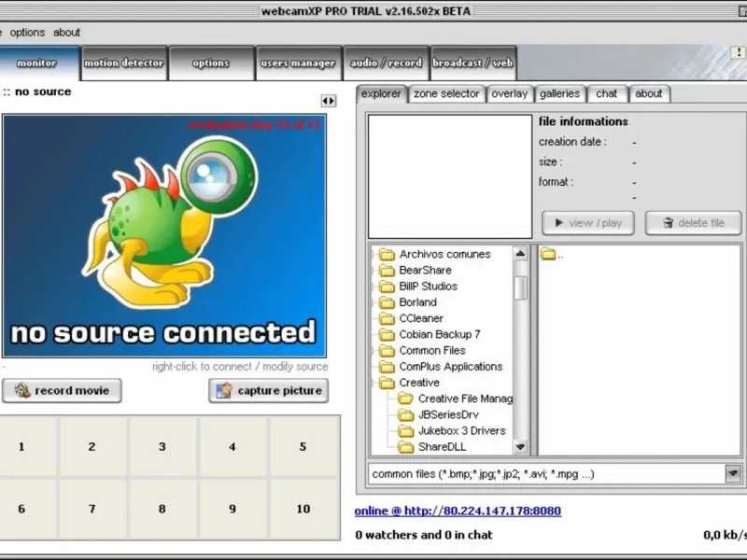Click the parent folder '..' icon in file list
The height and width of the screenshot is (560, 747).
tap(548, 254)
